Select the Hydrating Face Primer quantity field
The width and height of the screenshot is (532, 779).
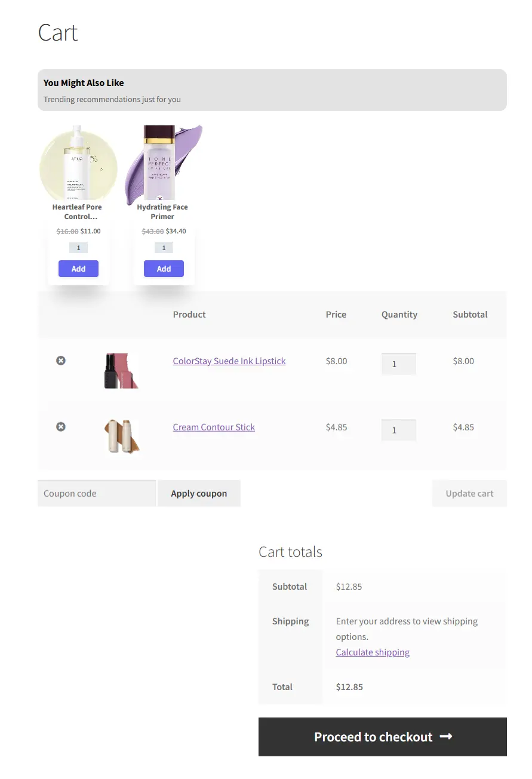[x=164, y=248]
